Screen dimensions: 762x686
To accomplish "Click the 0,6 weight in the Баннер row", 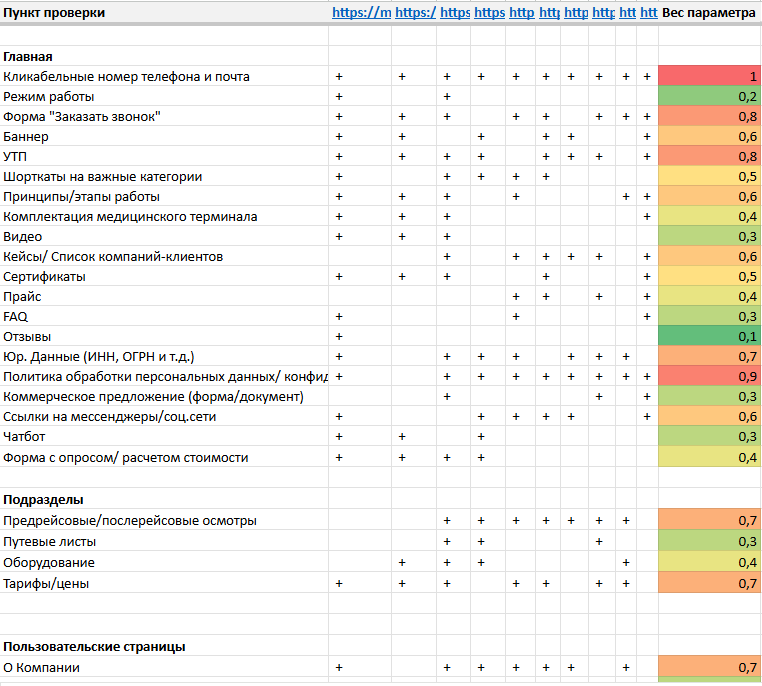I will pyautogui.click(x=710, y=136).
